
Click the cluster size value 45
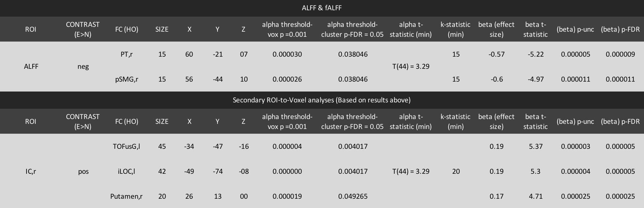pos(162,146)
